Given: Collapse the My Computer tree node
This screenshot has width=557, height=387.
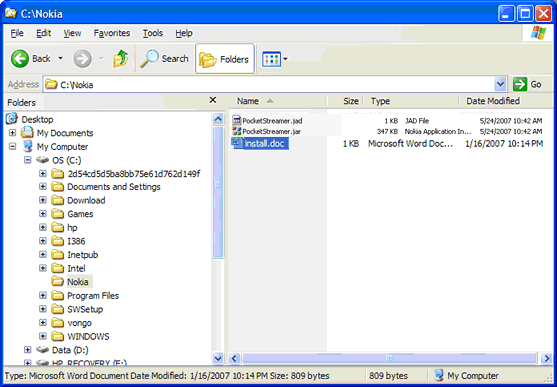Looking at the screenshot, I should coord(12,146).
